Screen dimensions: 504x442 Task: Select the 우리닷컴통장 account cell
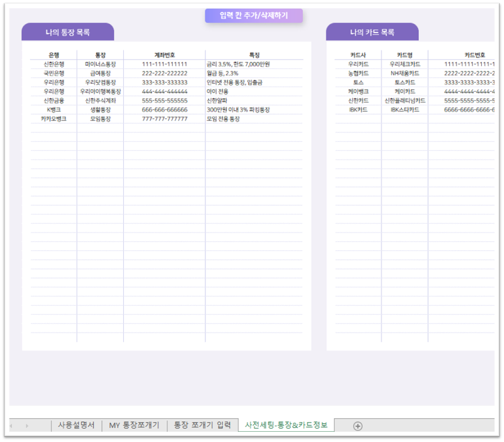click(100, 83)
